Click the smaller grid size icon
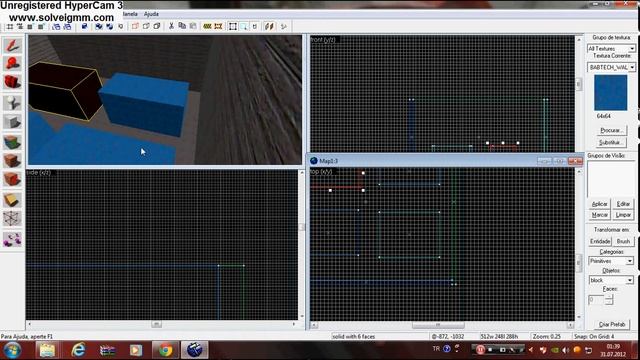 click(30, 27)
